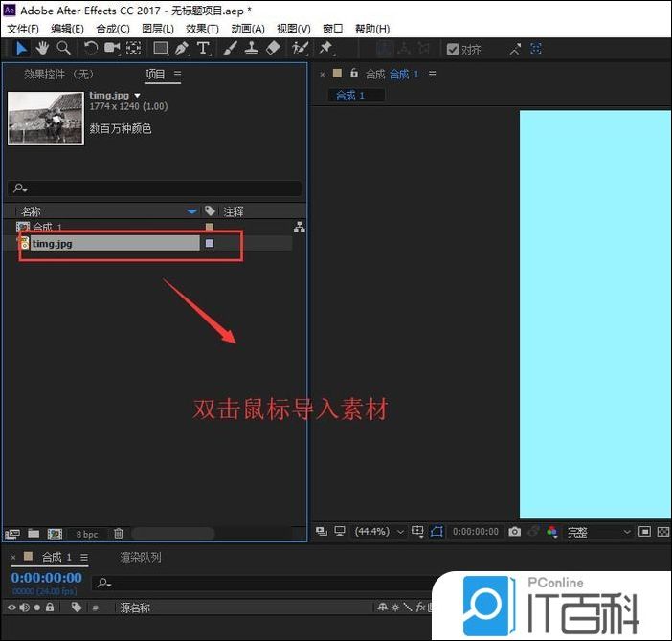Open the 项目 panel menu
Image resolution: width=672 pixels, height=641 pixels.
[x=177, y=75]
